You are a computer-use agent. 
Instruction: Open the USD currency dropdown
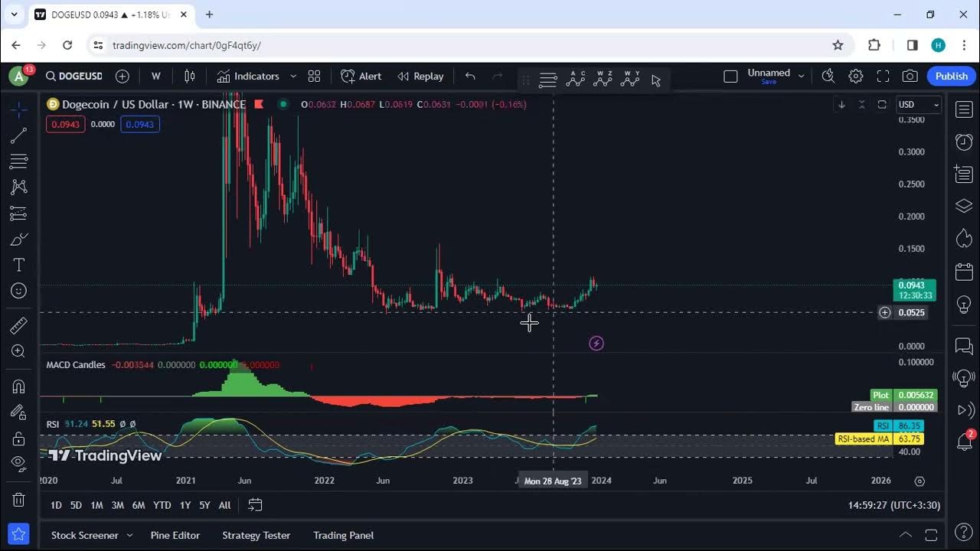click(x=918, y=105)
